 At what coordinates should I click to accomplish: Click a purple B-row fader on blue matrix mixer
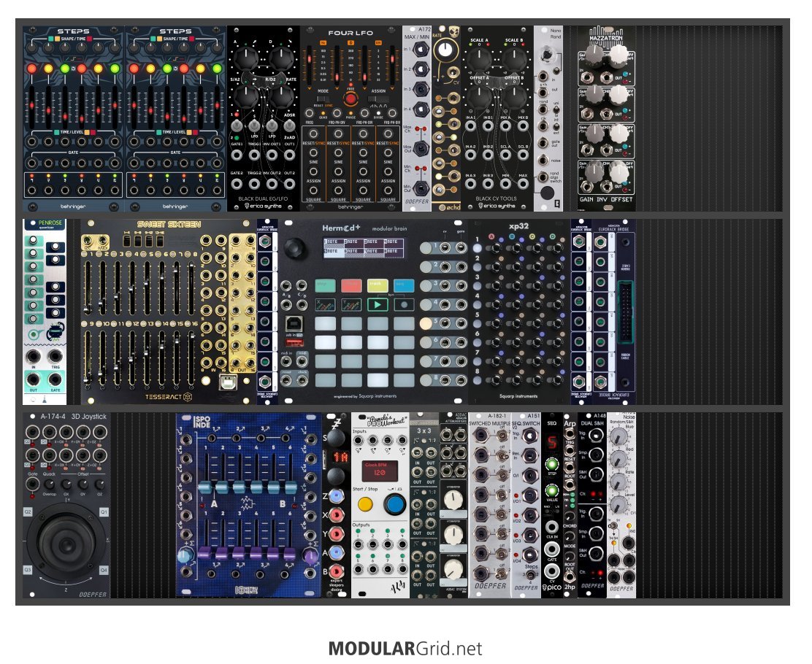tap(205, 552)
